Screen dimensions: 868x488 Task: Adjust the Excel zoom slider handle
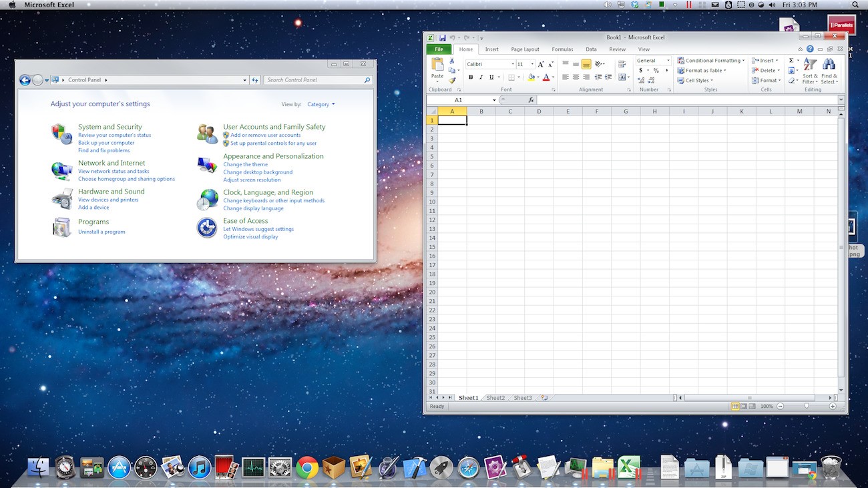(807, 406)
